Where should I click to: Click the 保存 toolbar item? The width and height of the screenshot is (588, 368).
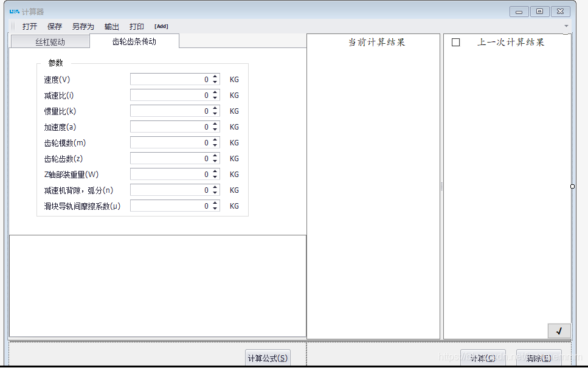[54, 26]
